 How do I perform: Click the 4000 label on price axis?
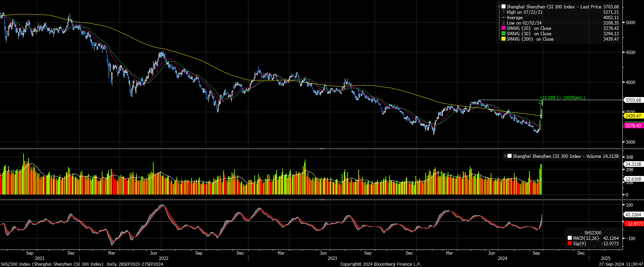pos(631,82)
